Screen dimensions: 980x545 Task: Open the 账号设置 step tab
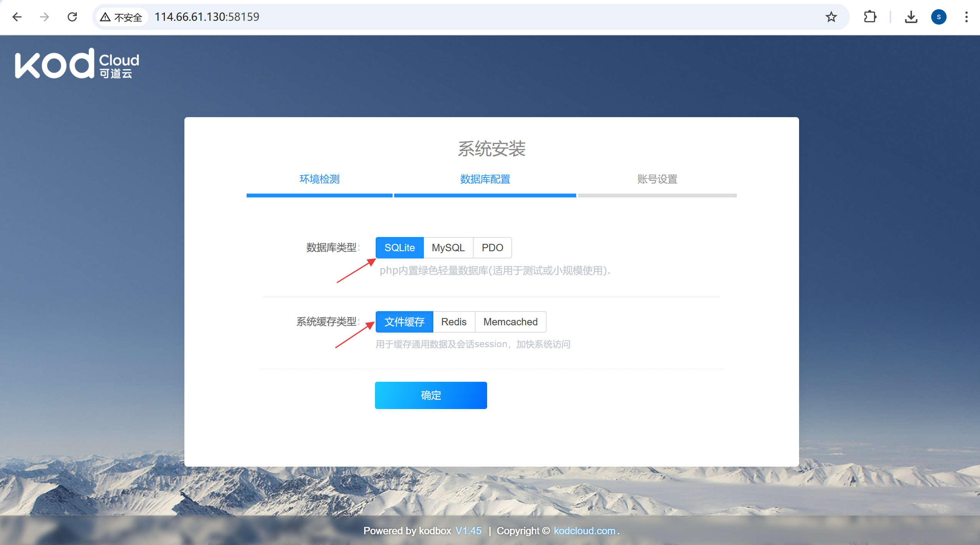[x=657, y=179]
